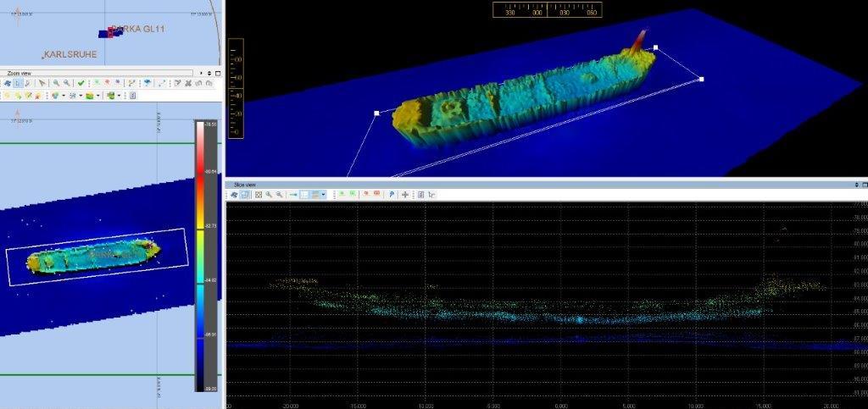Click the arrow pointer tool in Zoom view toolbar
868x409 pixels.
[x=42, y=83]
